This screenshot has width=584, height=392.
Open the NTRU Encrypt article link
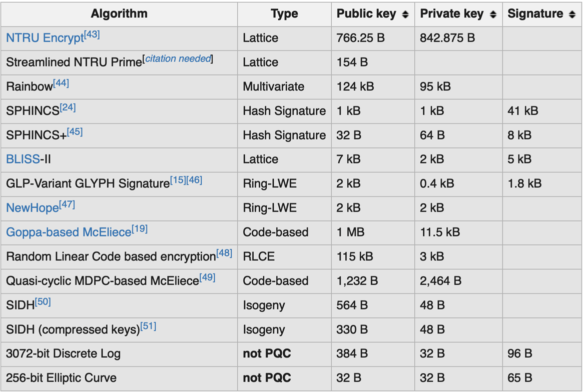(45, 38)
